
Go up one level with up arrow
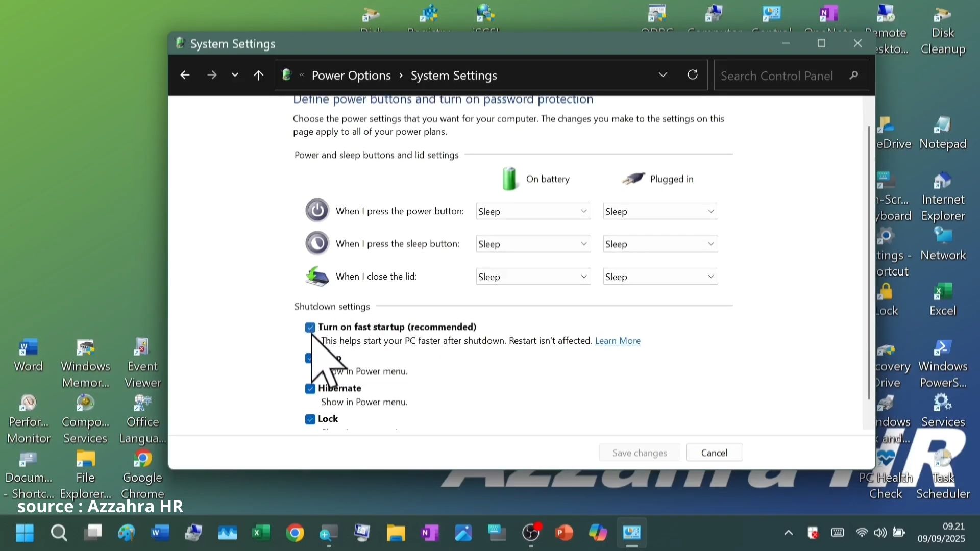(259, 76)
